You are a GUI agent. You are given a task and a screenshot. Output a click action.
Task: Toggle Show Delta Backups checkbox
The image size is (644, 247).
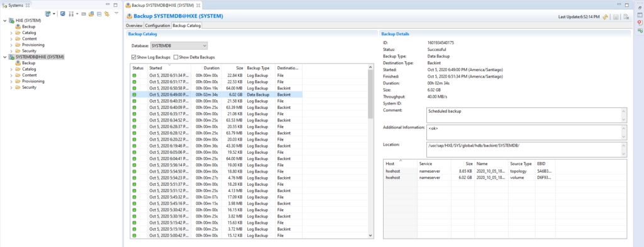[176, 57]
